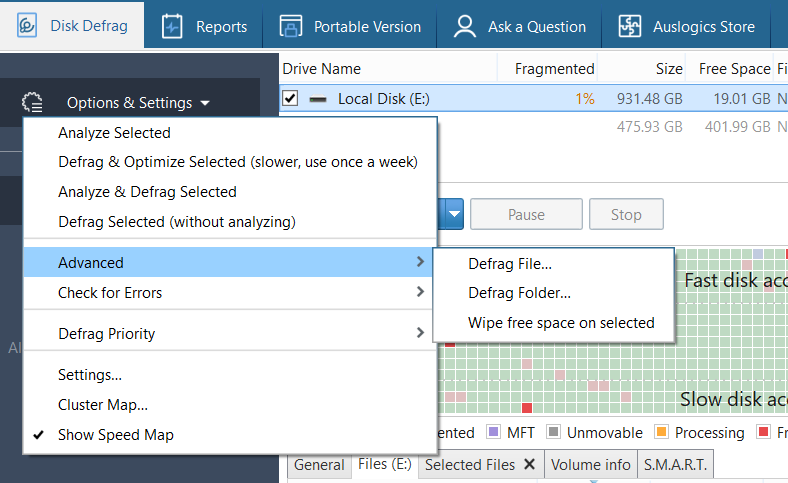Switch to the Volume info tab
Image resolution: width=788 pixels, height=483 pixels.
point(591,465)
